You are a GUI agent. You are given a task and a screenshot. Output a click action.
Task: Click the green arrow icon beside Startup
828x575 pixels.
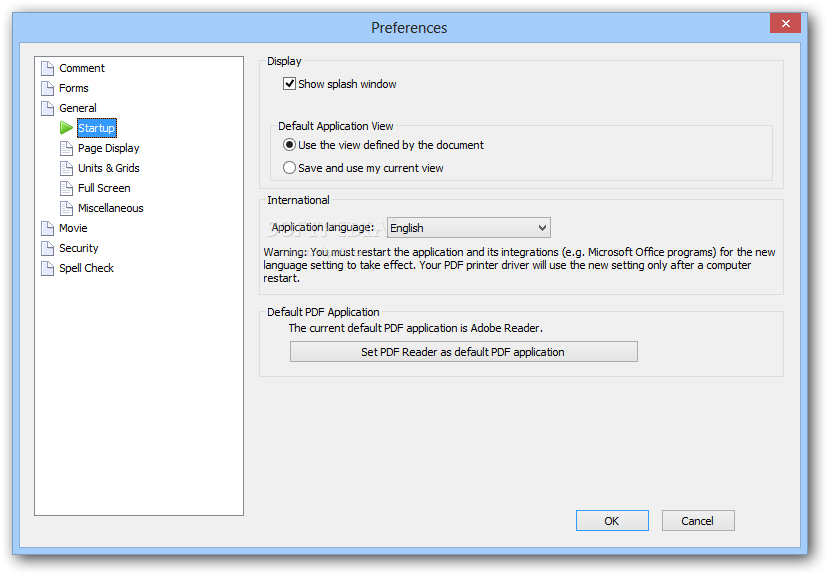(66, 128)
